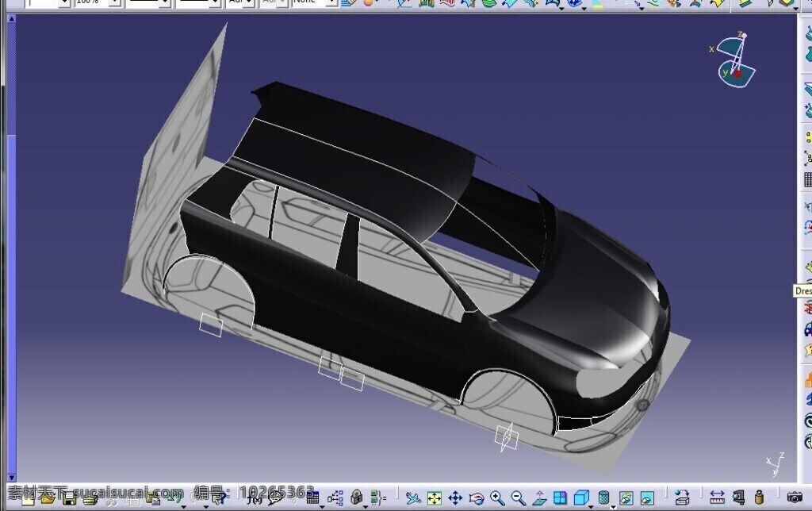Expand the arrow under the isometric cube icon
Image resolution: width=812 pixels, height=511 pixels.
point(591,506)
